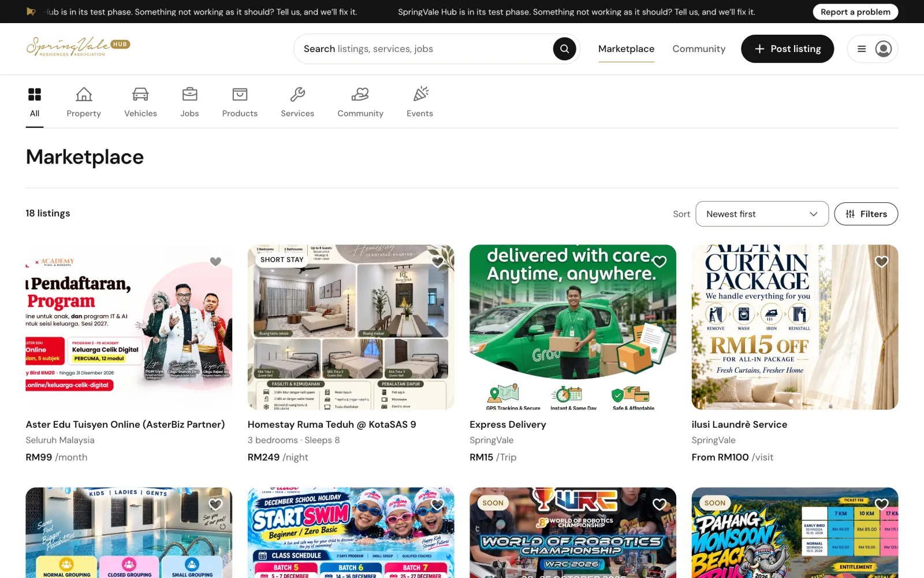Favorite the Express Delivery listing heart
Viewport: 924px width, 578px height.
660,261
